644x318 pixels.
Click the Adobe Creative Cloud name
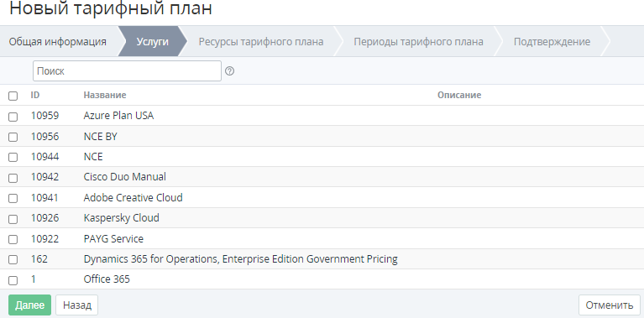pos(133,198)
